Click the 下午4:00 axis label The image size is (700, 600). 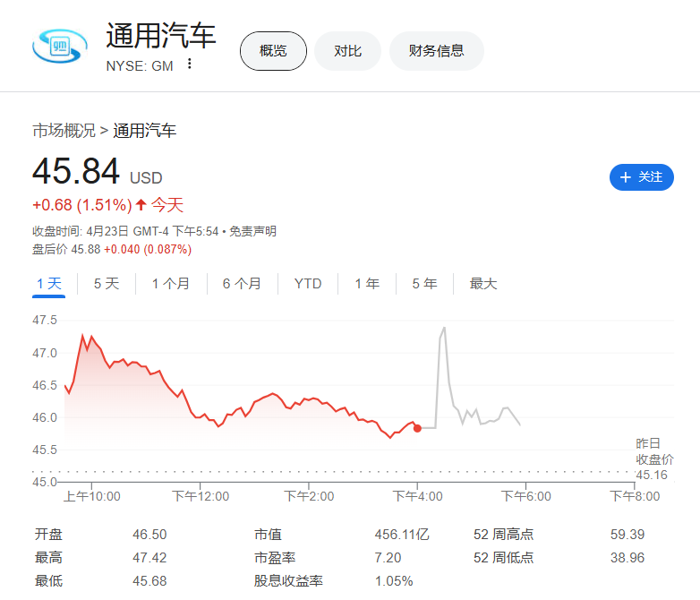(x=417, y=496)
